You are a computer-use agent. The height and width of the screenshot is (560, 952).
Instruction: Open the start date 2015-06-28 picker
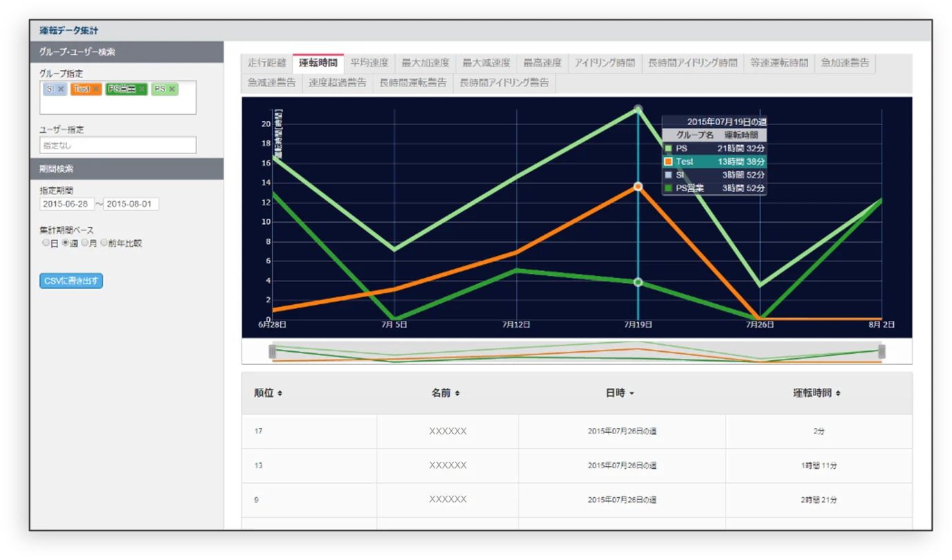67,204
